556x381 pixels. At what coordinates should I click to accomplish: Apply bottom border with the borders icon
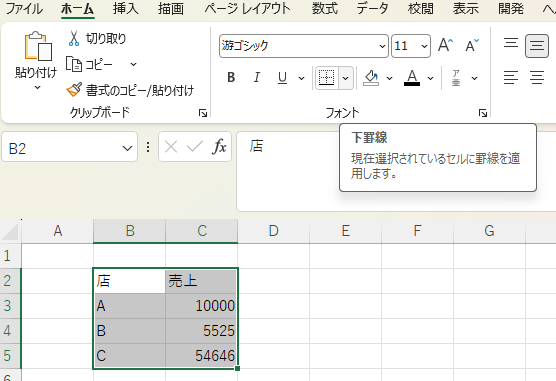click(x=327, y=78)
